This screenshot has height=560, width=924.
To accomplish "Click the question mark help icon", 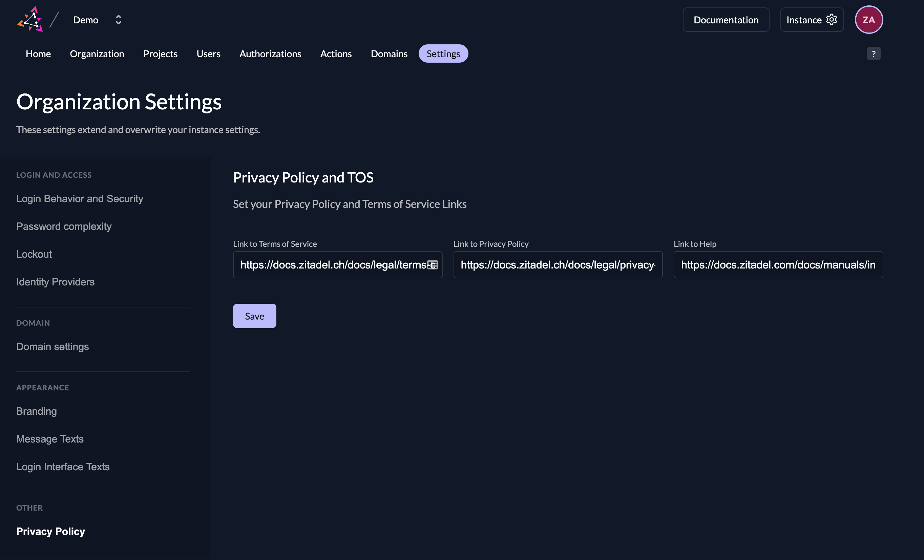I will [874, 53].
